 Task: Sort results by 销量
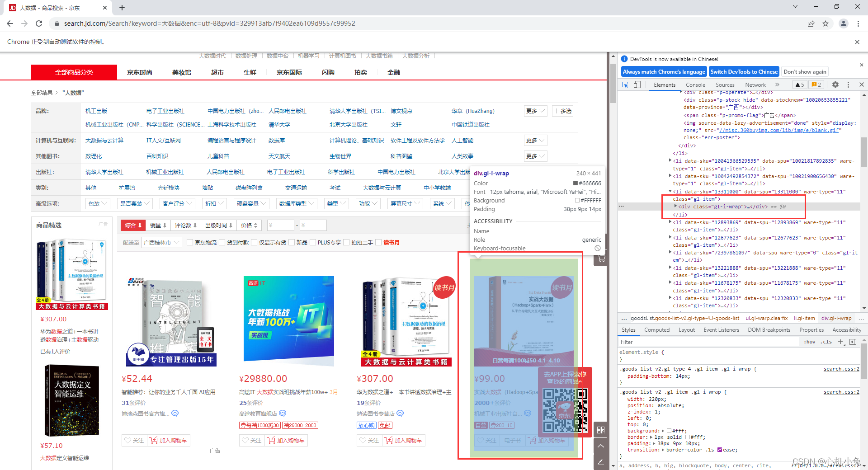[x=158, y=225]
